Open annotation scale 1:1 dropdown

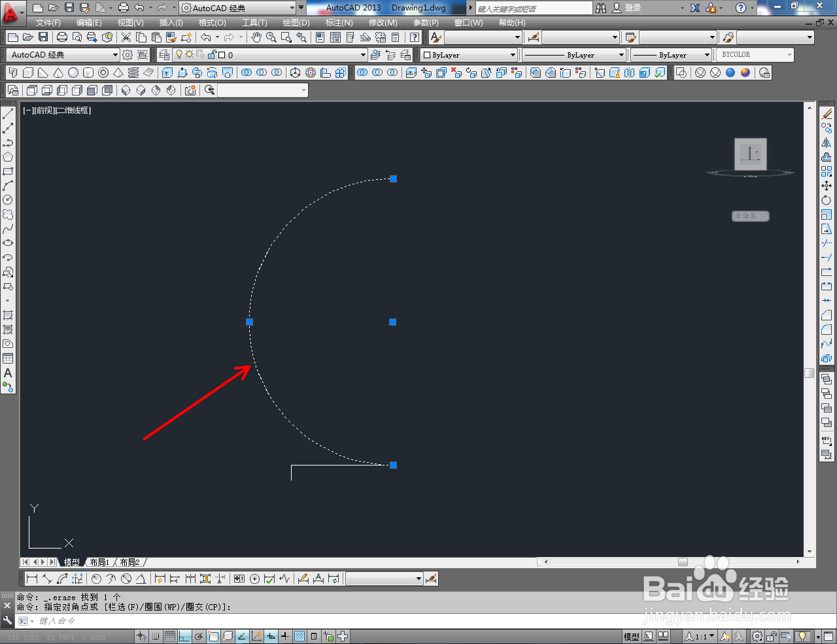[x=700, y=636]
